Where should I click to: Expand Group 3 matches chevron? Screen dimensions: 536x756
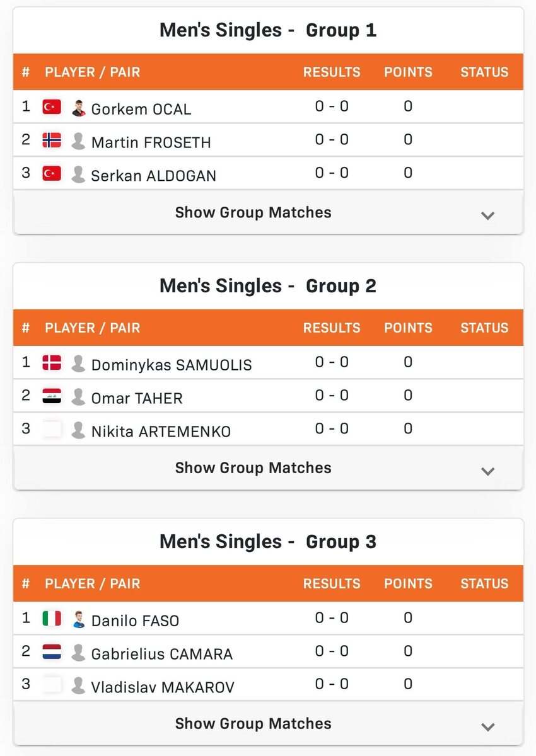point(487,727)
